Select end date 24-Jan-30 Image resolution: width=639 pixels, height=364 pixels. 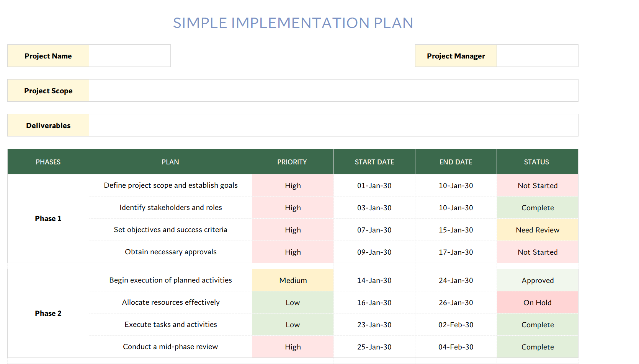(x=456, y=280)
